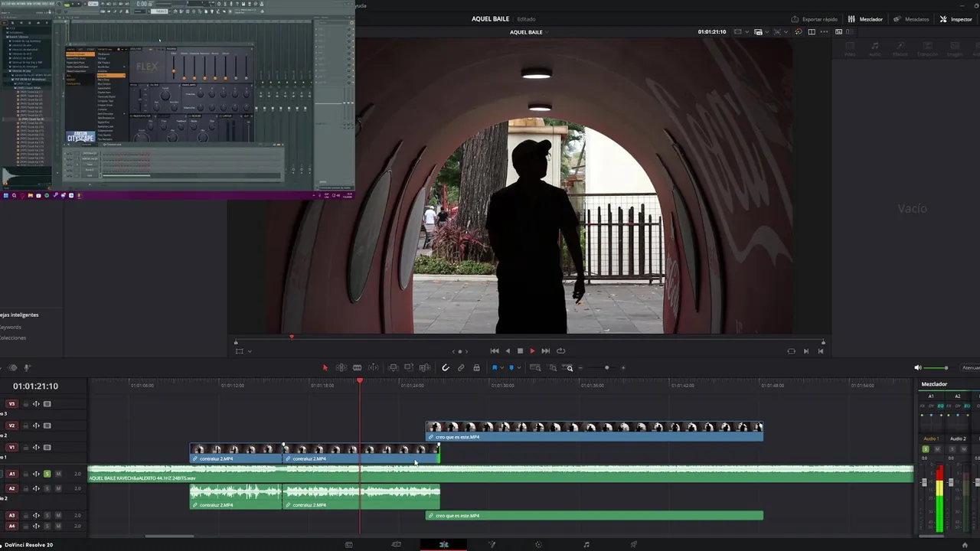
Task: Toggle timeline Snapping magnet icon
Action: click(445, 367)
